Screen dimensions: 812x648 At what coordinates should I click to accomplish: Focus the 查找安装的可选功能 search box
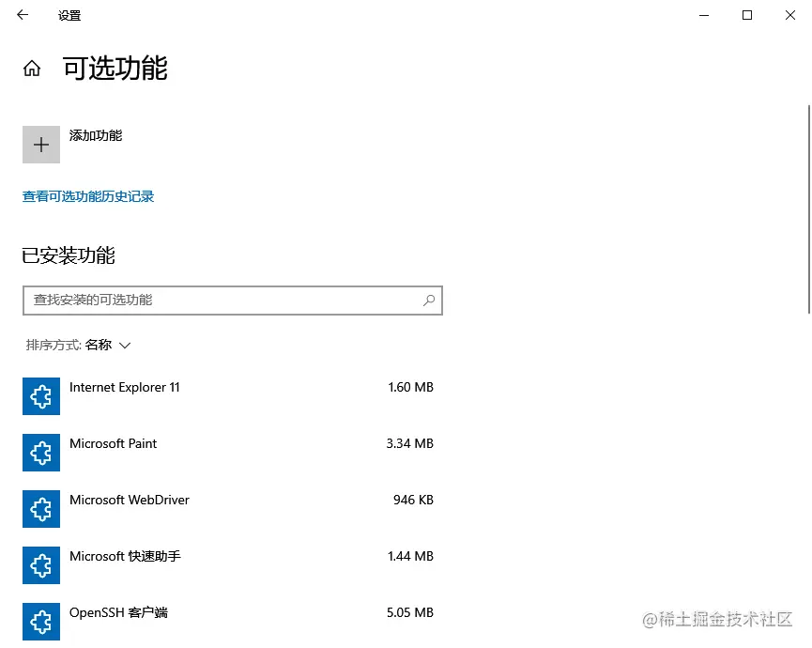[233, 301]
